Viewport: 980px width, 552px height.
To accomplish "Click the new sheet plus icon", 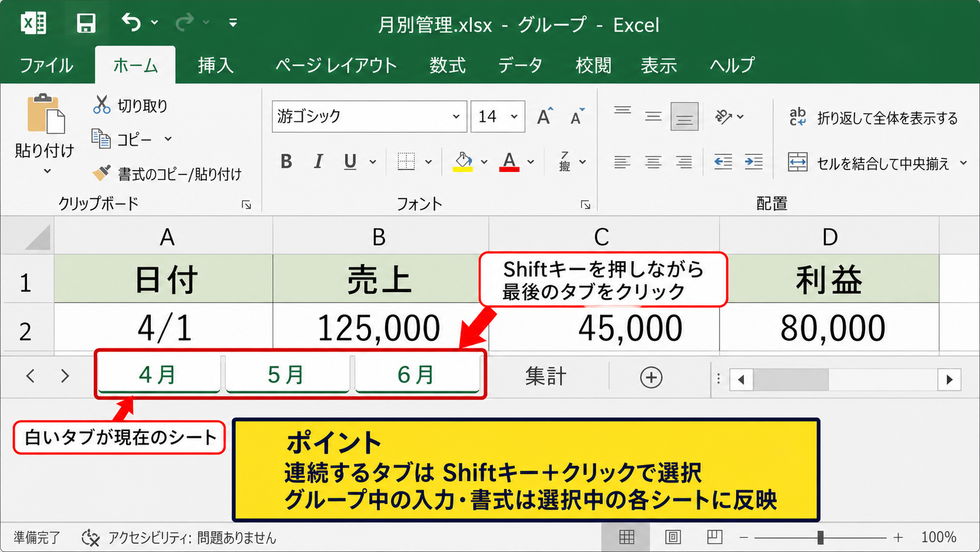I will click(651, 377).
